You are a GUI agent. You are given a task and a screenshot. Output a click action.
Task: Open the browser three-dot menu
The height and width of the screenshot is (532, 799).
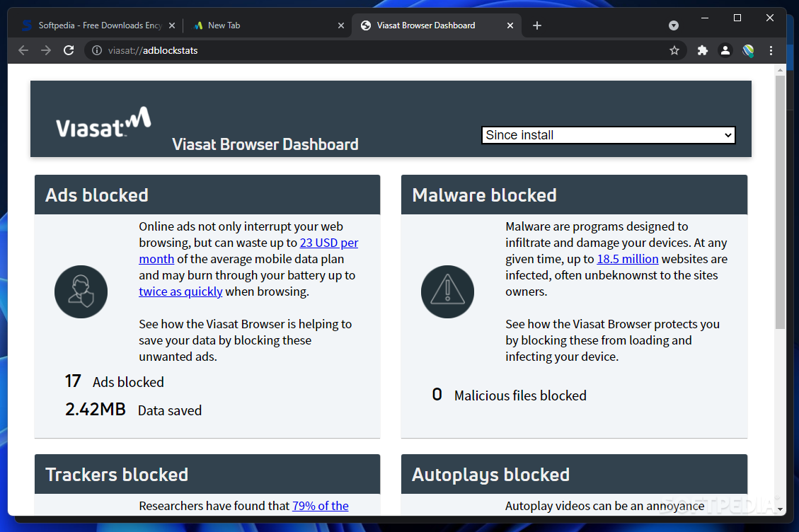click(771, 50)
